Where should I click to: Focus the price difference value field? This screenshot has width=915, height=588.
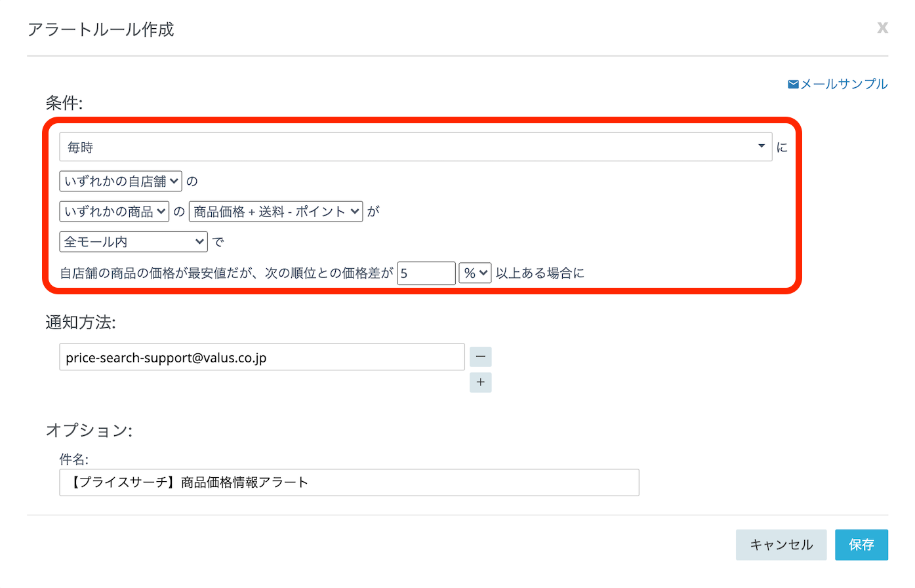[426, 273]
